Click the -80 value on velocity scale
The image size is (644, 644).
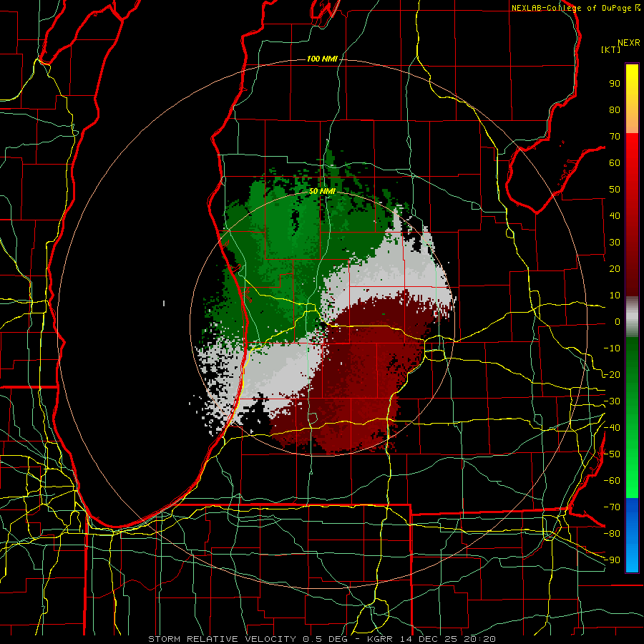[x=612, y=534]
